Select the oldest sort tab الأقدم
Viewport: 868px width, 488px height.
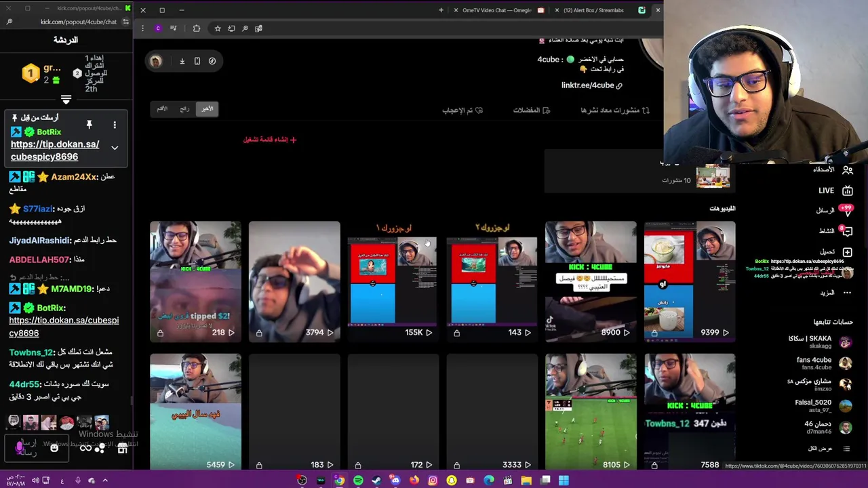pyautogui.click(x=162, y=108)
